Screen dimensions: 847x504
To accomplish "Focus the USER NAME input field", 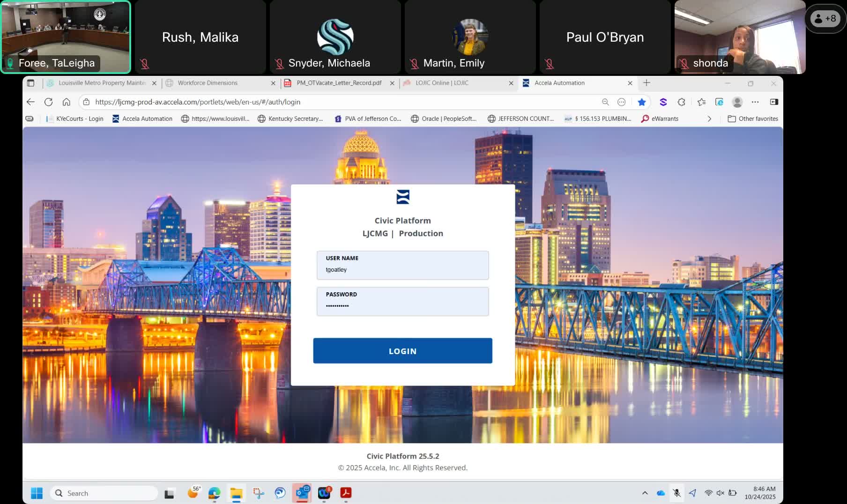I will (402, 265).
